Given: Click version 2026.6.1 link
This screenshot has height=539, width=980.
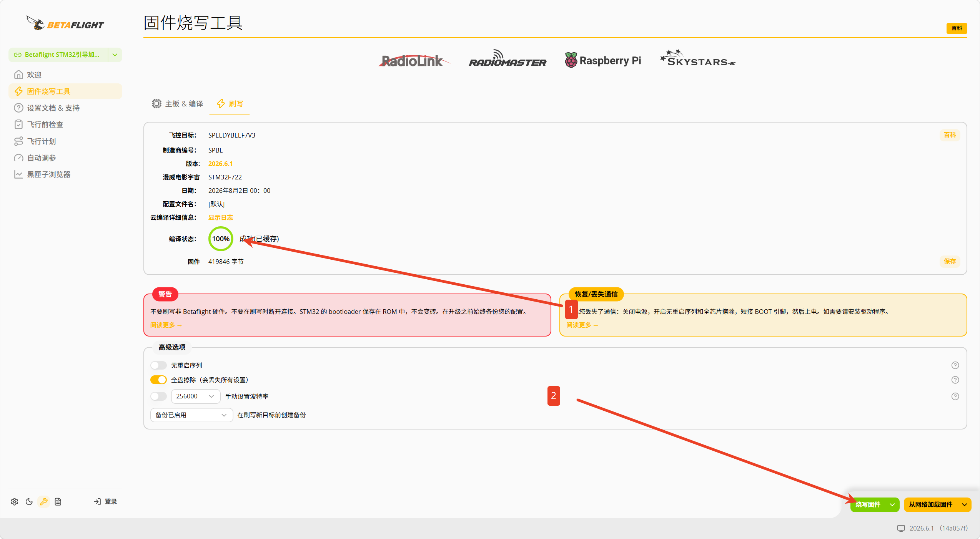Looking at the screenshot, I should coord(220,164).
